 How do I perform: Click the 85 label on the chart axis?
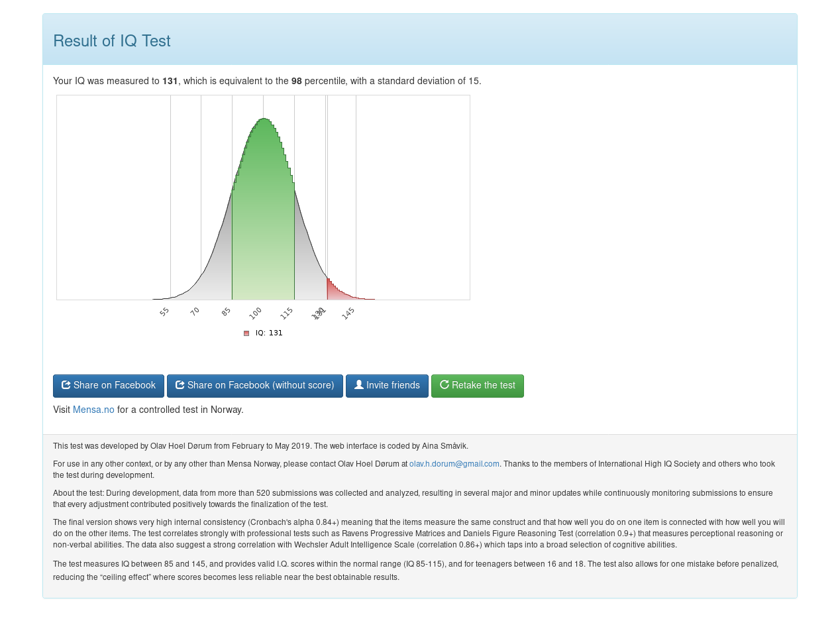click(226, 312)
